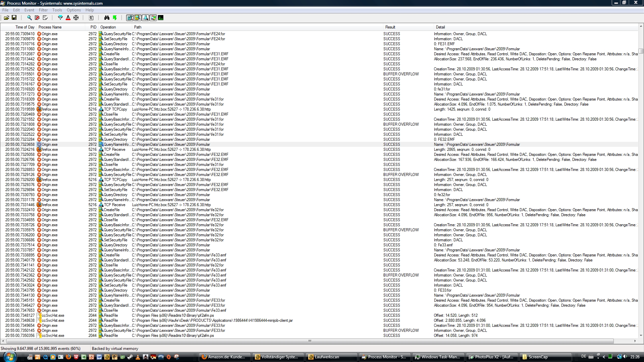The image size is (644, 362).
Task: Toggle Show File System Activity icon
Action: [x=138, y=18]
